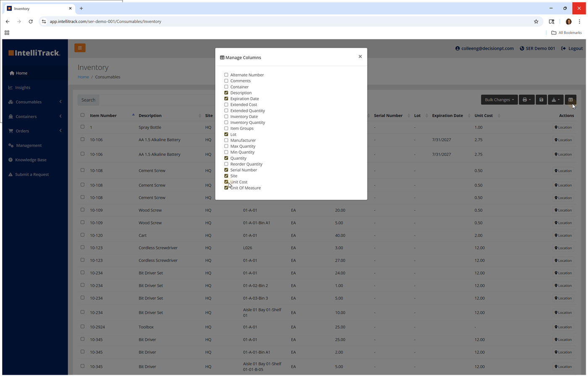Click the apps grid icon in bookmarks bar
This screenshot has width=588, height=377.
point(7,33)
